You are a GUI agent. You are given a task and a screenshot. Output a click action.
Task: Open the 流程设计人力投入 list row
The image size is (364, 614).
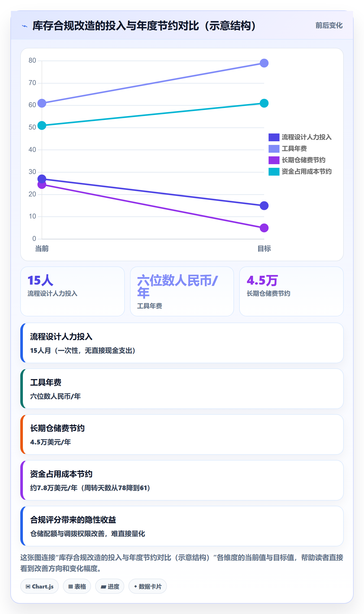(x=182, y=343)
